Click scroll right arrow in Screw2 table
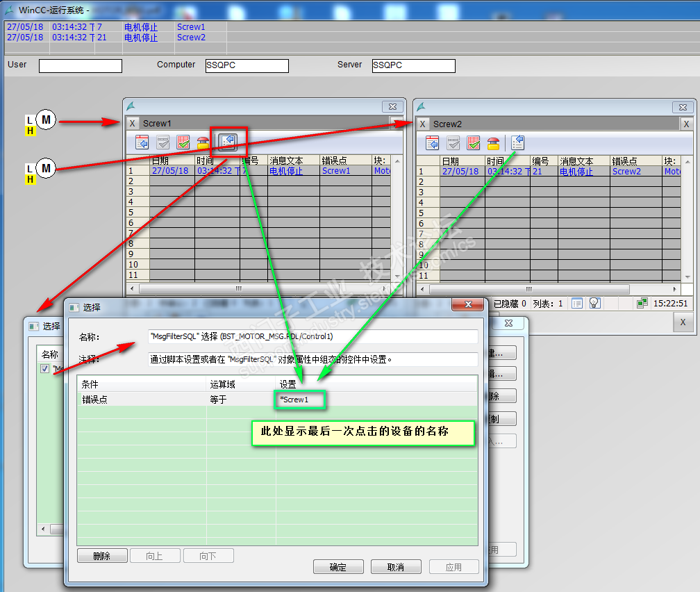The image size is (700, 592). tap(674, 289)
